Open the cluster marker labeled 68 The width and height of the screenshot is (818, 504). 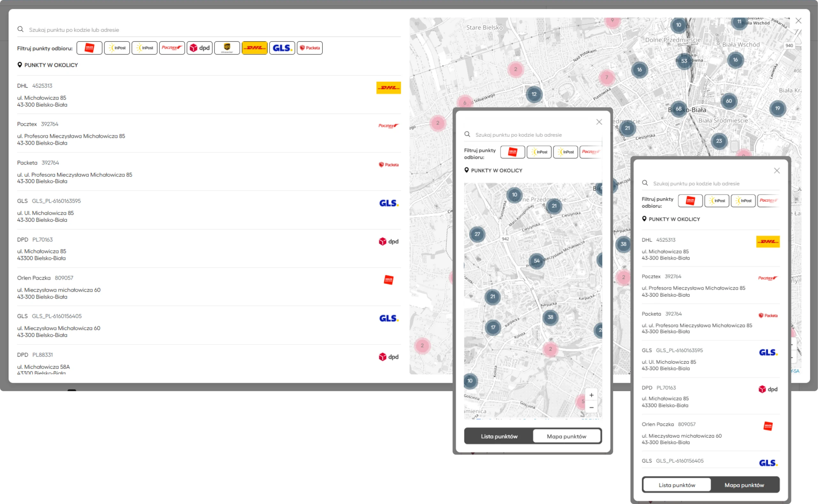click(x=679, y=109)
